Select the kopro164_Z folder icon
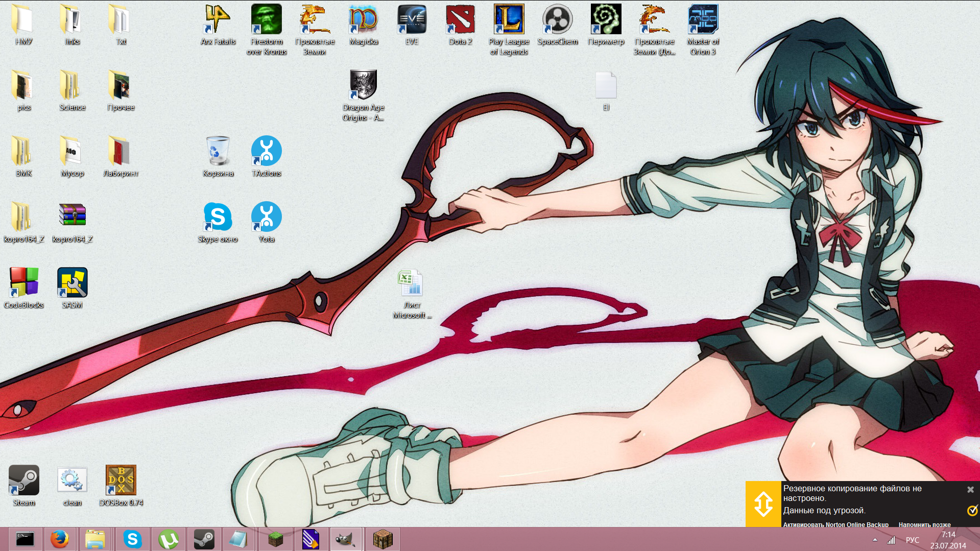This screenshot has height=551, width=980. click(x=23, y=222)
